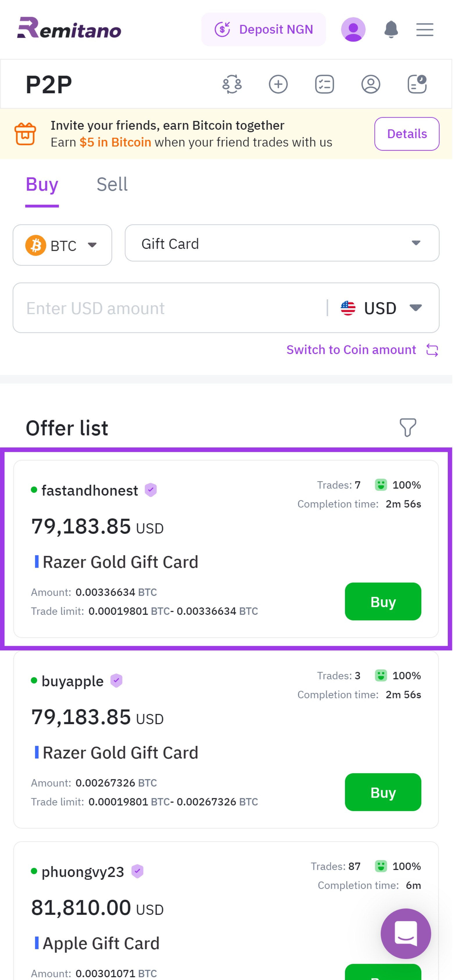This screenshot has width=453, height=980.
Task: Expand the BTC coin selector
Action: pos(62,245)
